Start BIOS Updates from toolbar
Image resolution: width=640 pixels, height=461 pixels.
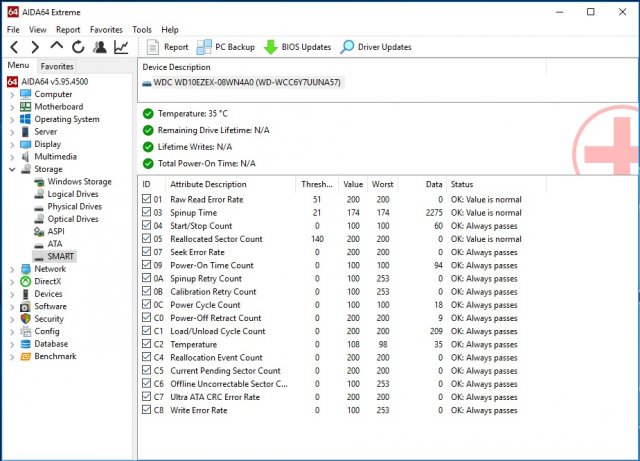coord(297,47)
